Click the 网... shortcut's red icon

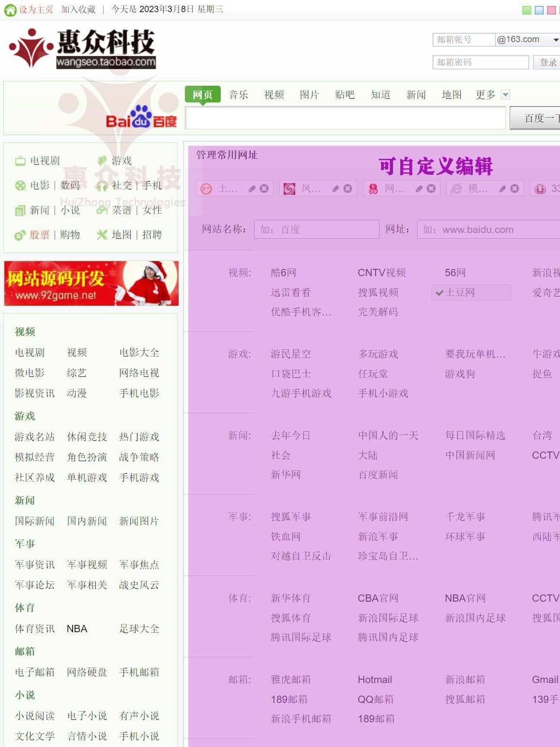click(373, 188)
